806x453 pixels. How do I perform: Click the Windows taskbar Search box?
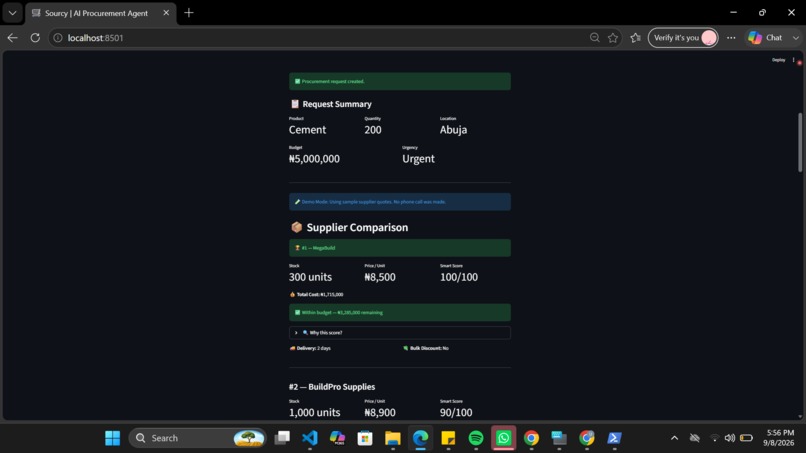pos(197,438)
